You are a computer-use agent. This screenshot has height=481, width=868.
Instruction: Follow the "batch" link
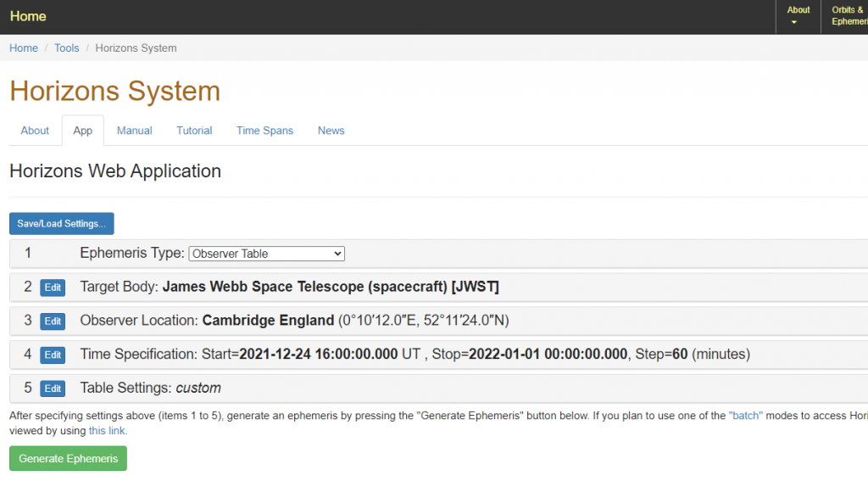pyautogui.click(x=746, y=416)
